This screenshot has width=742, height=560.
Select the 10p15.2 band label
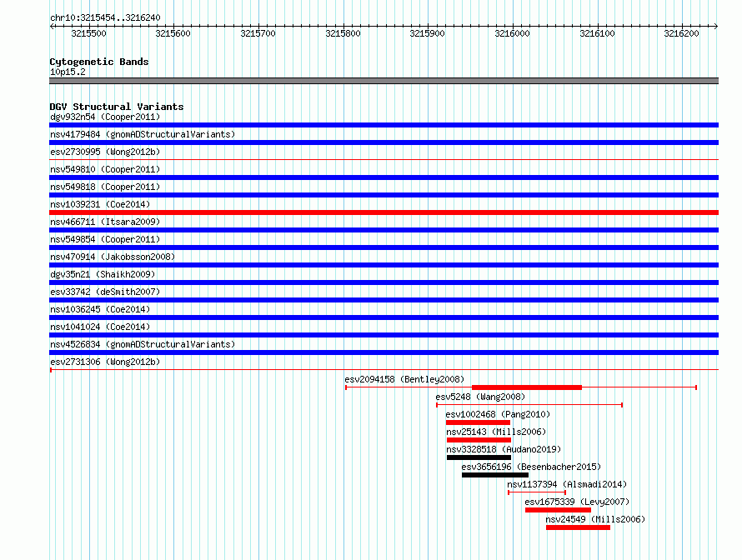[x=68, y=72]
